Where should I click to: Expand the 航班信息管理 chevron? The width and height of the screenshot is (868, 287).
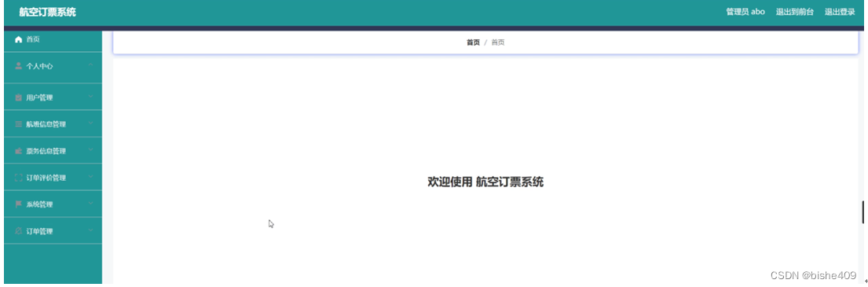91,123
